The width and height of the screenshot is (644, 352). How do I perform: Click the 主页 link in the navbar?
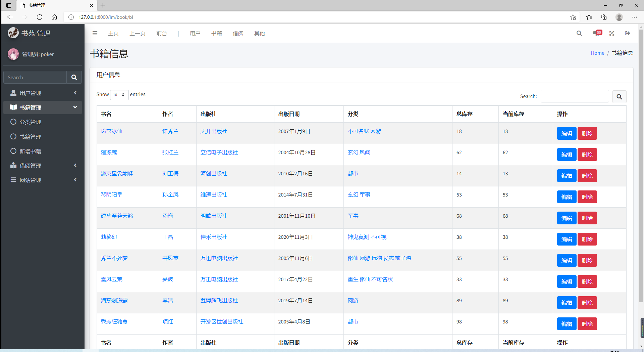(x=113, y=33)
